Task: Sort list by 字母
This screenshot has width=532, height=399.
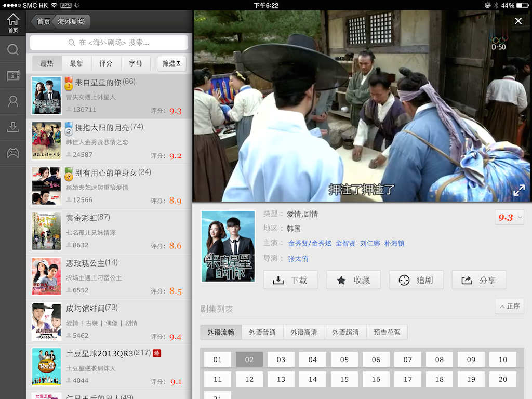Action: click(136, 63)
